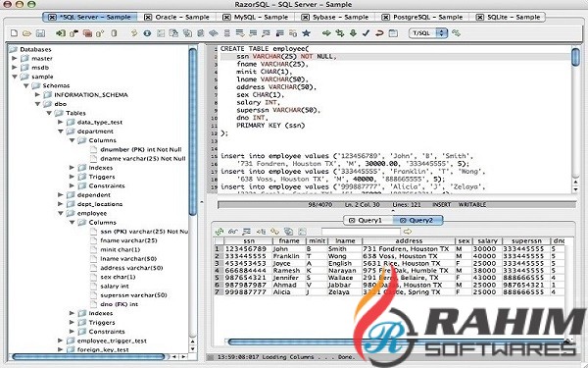
Task: Click the green right-arrow execute icon
Action: (326, 33)
